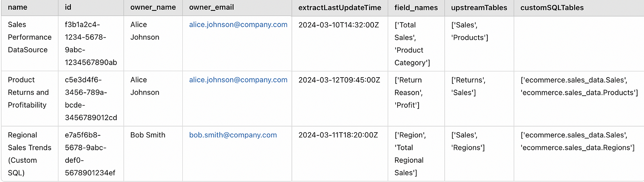Click the "owner_name" column header

click(153, 7)
